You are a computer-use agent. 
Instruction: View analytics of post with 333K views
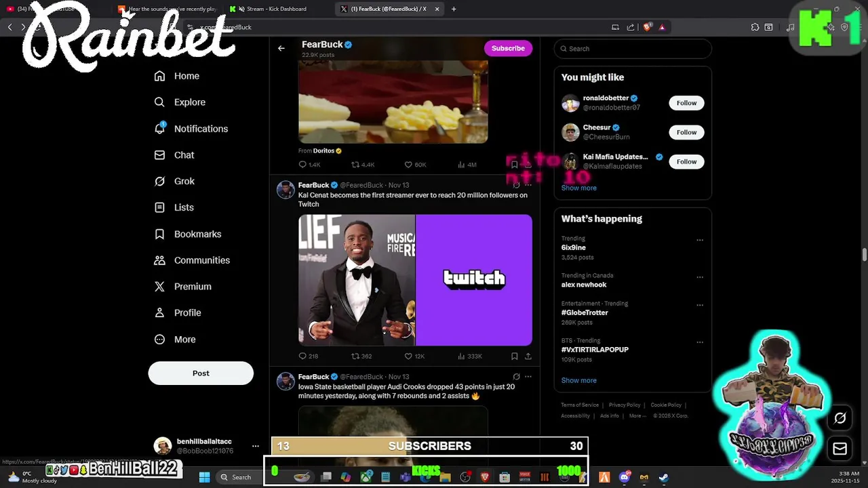click(x=470, y=356)
